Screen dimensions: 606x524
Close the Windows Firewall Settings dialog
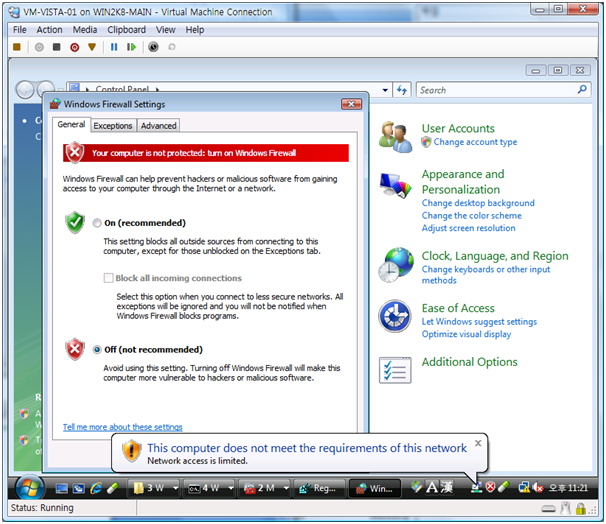click(351, 104)
